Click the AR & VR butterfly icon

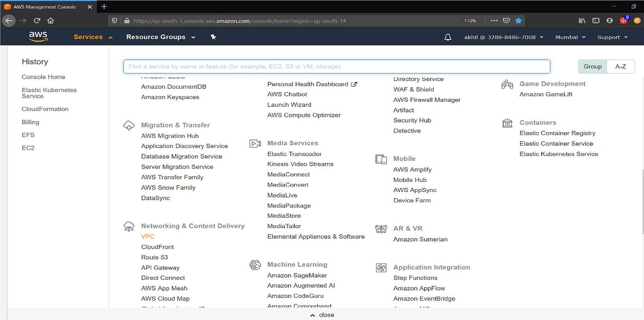381,229
